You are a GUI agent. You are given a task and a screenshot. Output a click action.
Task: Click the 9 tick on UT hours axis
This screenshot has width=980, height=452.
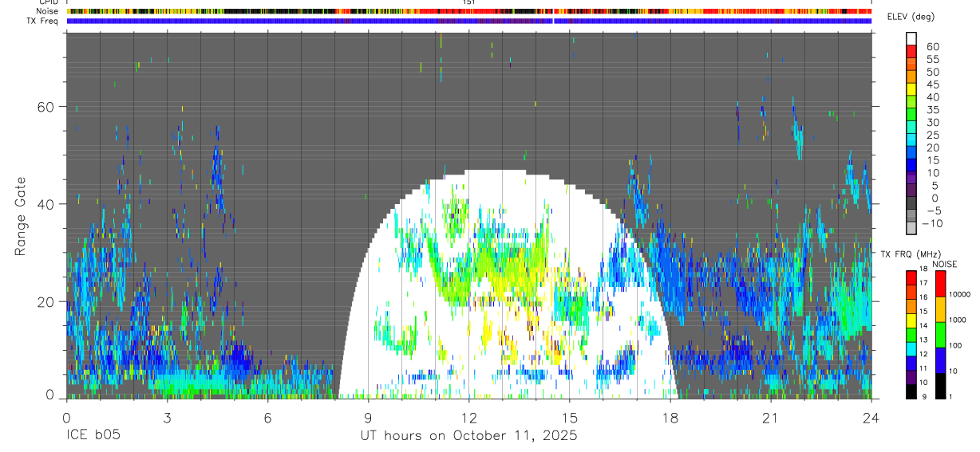[x=368, y=417]
